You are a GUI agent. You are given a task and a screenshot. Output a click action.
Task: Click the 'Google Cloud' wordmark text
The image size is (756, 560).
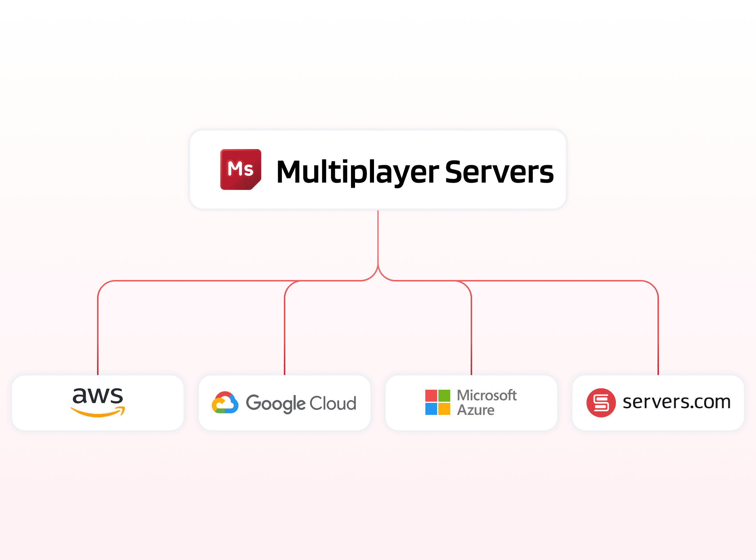point(301,403)
